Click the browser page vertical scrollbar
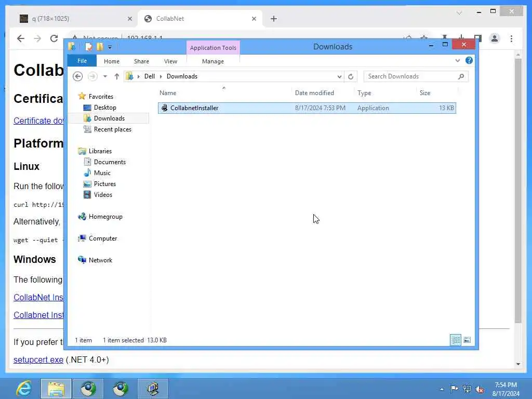532x399 pixels. point(518,191)
